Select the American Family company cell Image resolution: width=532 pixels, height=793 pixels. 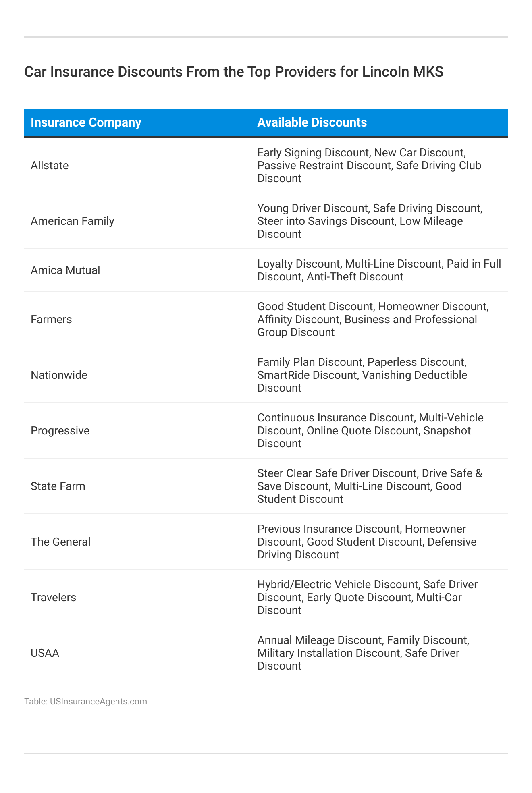[73, 221]
